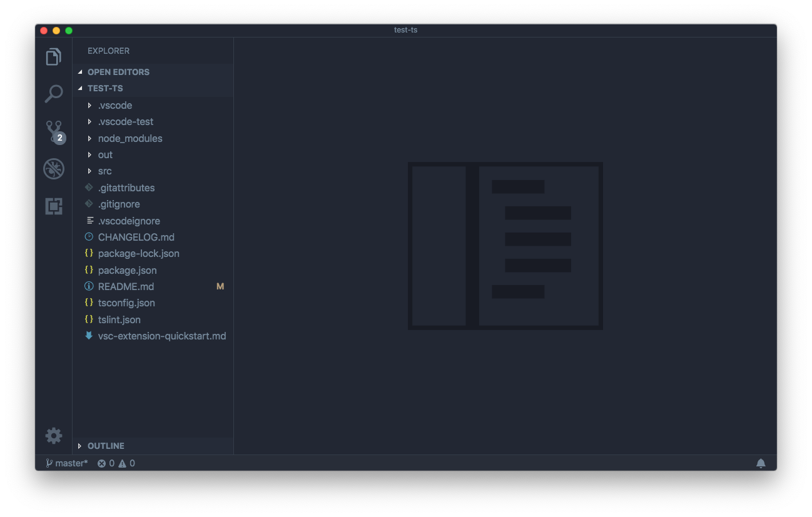
Task: Click the red close window button
Action: [44, 30]
